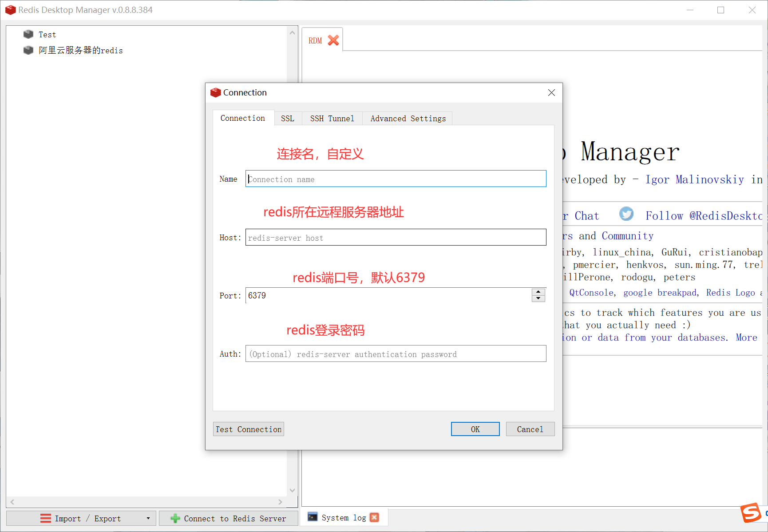This screenshot has height=532, width=768.
Task: Open the Igor Malinovskiy link
Action: coord(694,179)
